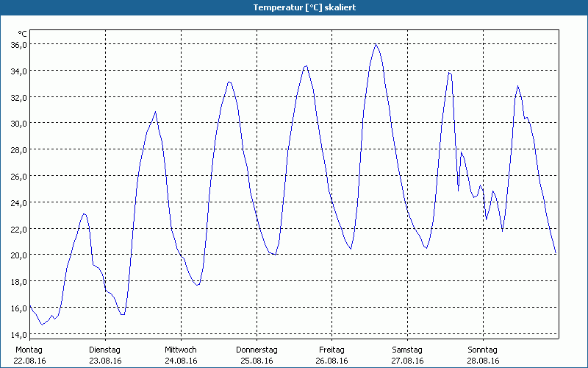Click the Dienstag day label
The height and width of the screenshot is (368, 588).
104,350
